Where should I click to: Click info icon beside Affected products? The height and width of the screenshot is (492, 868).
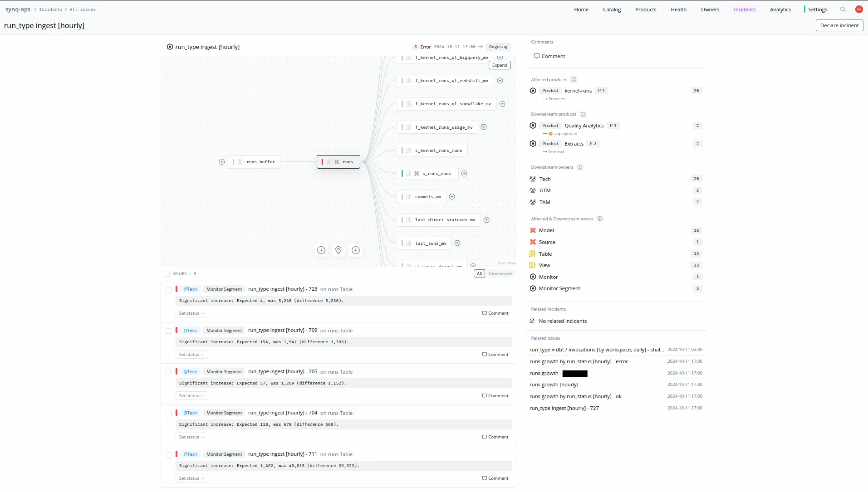(574, 80)
